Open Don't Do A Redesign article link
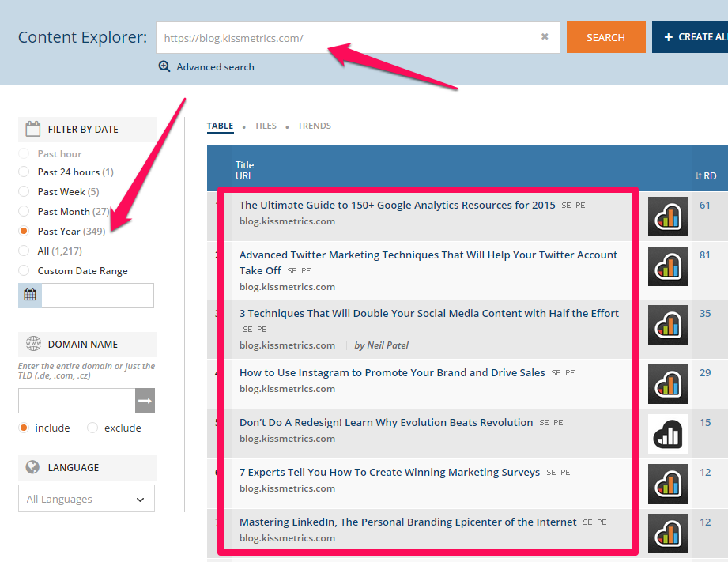 386,422
